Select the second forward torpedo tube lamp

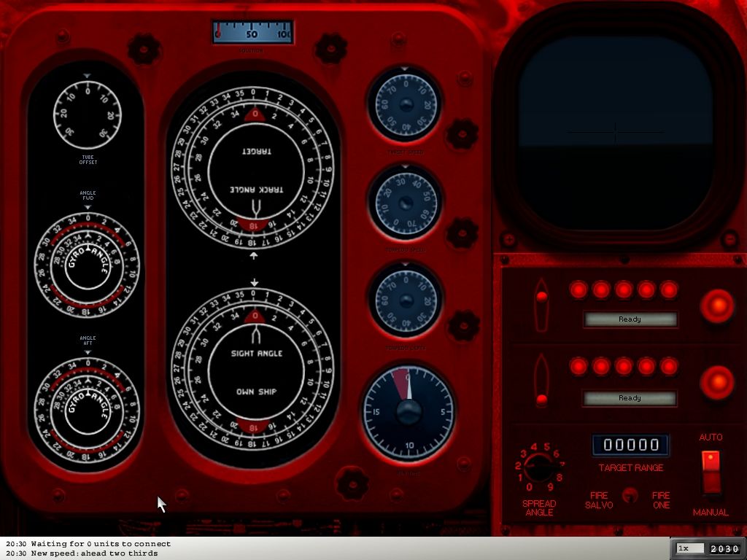click(601, 289)
